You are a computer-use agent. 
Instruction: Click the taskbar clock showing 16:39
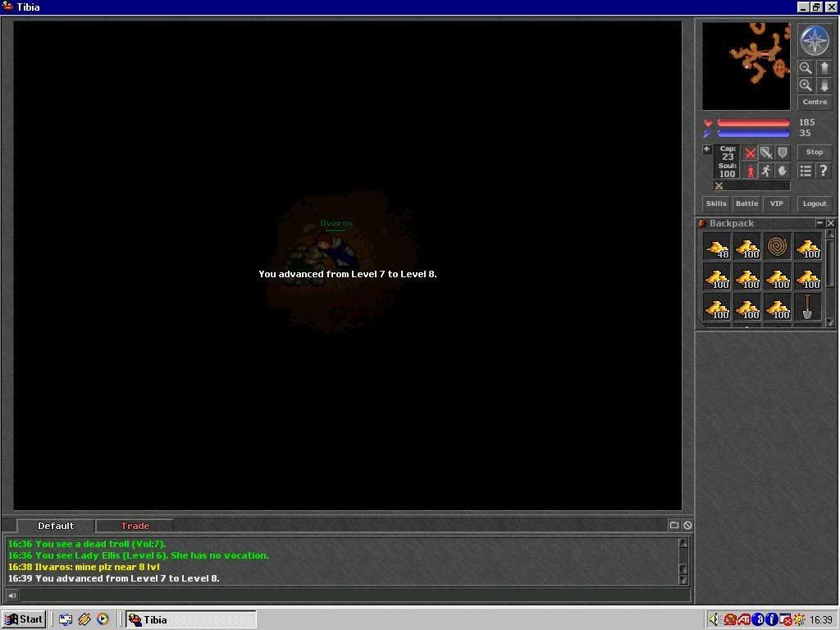coord(820,620)
